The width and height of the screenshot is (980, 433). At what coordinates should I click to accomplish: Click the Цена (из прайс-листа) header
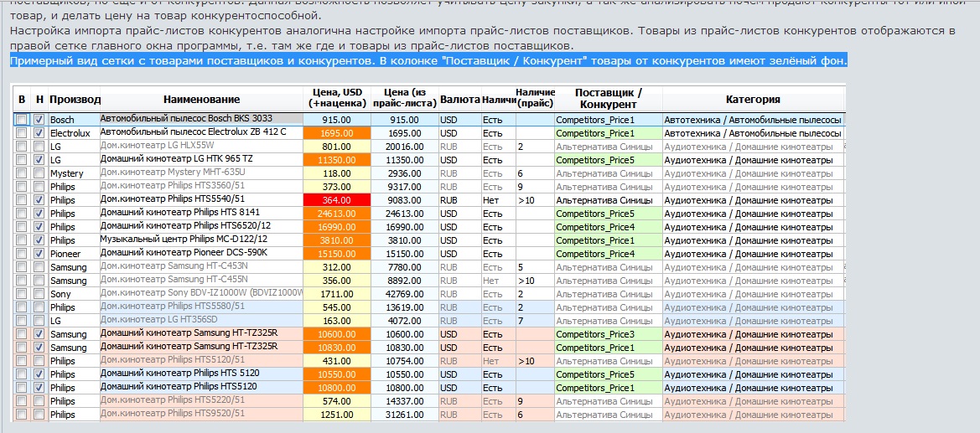pyautogui.click(x=404, y=100)
